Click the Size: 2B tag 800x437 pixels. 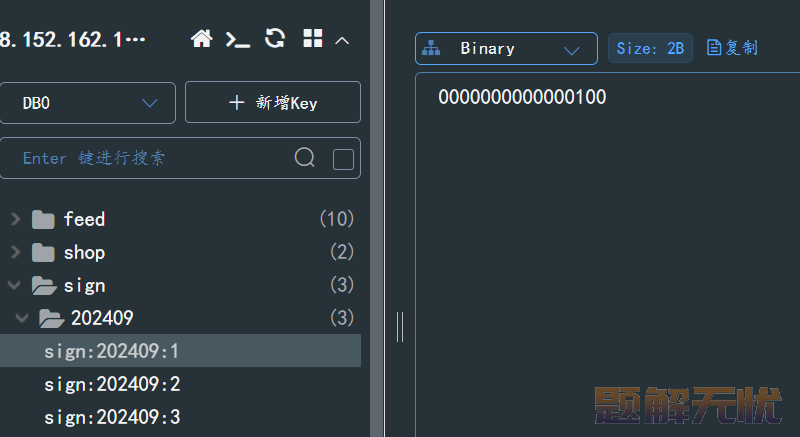(x=650, y=48)
